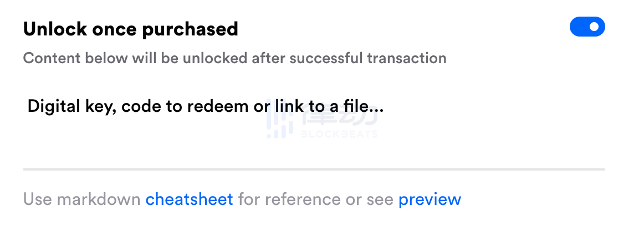Click the white knob of the blue toggle
Image resolution: width=644 pixels, height=237 pixels.
point(595,27)
